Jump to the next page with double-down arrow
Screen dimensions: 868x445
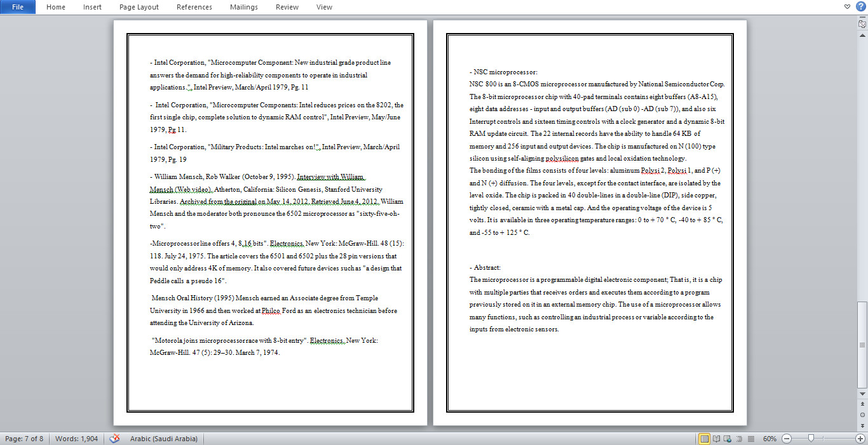point(862,425)
